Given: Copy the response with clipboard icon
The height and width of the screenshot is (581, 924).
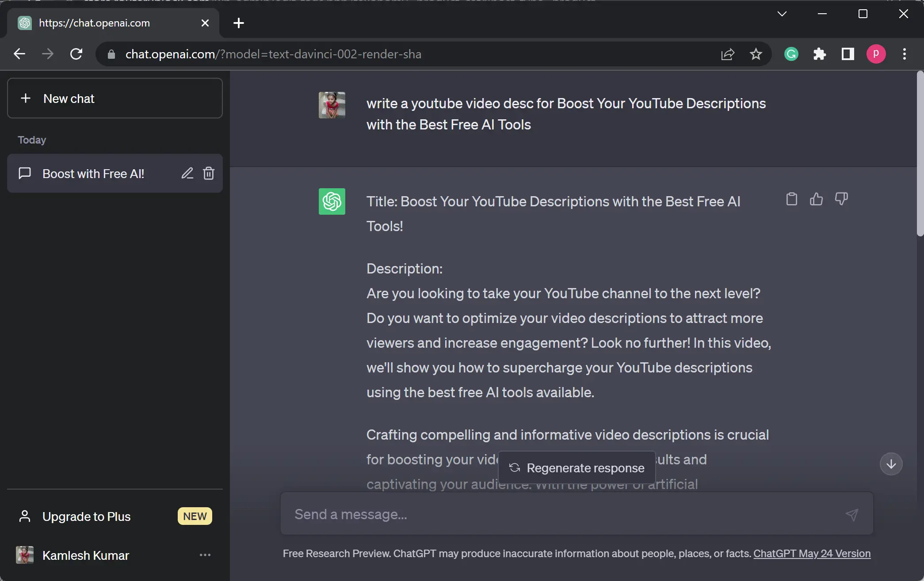Looking at the screenshot, I should pos(791,199).
